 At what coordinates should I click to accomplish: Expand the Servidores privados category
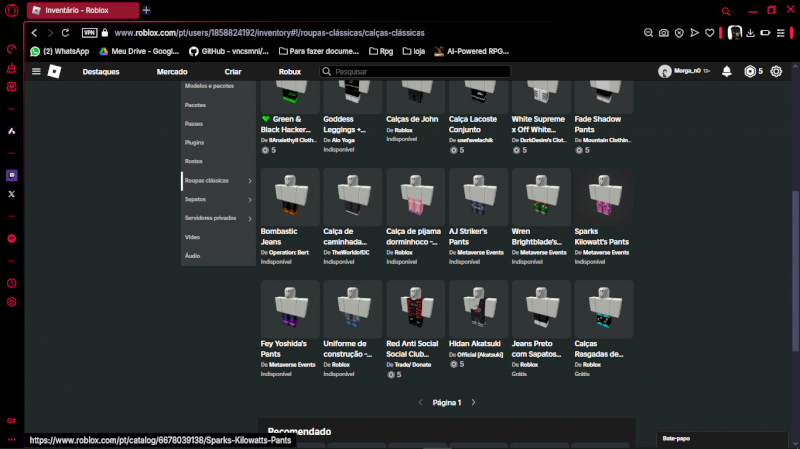point(250,218)
